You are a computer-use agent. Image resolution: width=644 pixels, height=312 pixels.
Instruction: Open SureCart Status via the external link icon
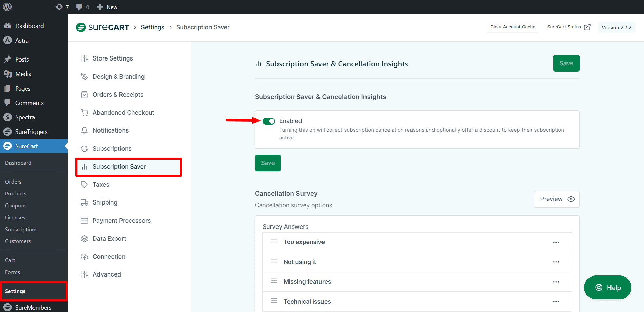pyautogui.click(x=588, y=27)
